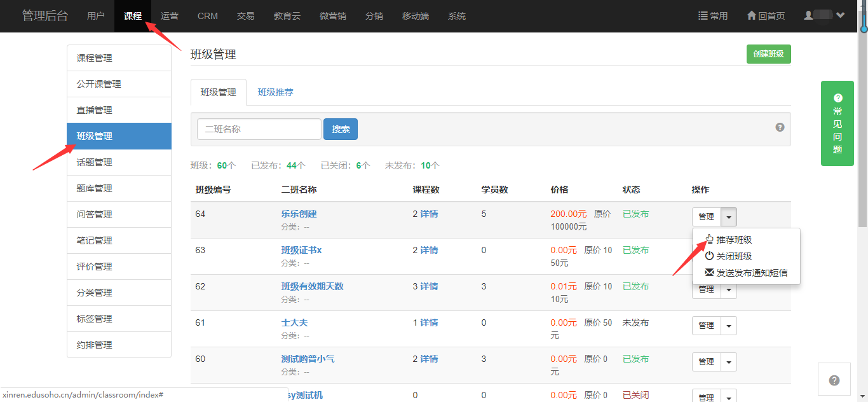Select 推荐班级 from the dropdown menu

point(734,240)
